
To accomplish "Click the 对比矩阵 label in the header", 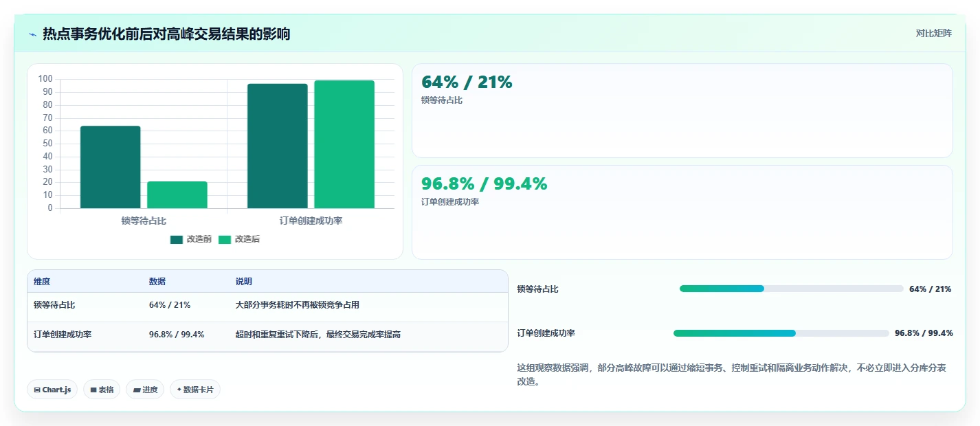I will pos(933,34).
